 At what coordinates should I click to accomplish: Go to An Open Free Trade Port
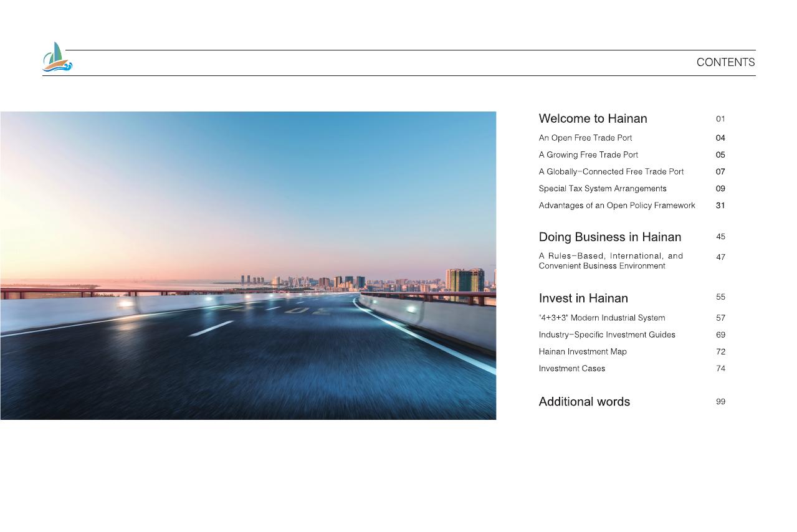(x=585, y=138)
